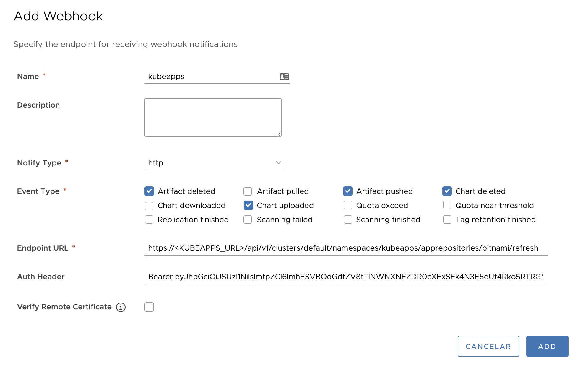This screenshot has width=588, height=369.
Task: Uncheck the Chart deleted event
Action: click(447, 191)
